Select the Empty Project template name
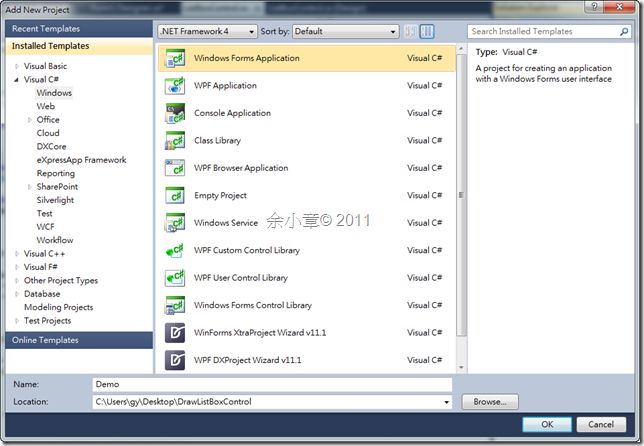This screenshot has width=644, height=446. click(221, 195)
